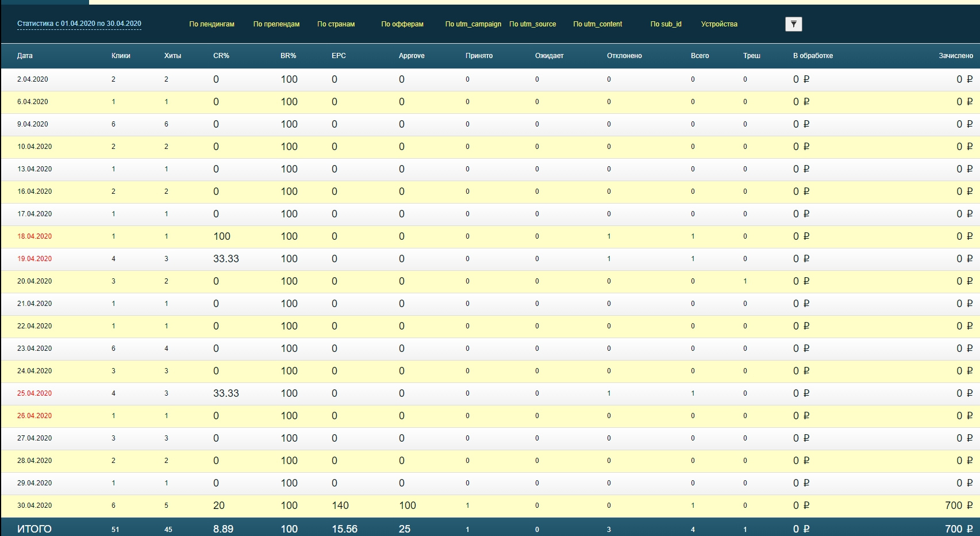Open the filter funnel button
Viewport: 980px width, 536px height.
click(793, 24)
